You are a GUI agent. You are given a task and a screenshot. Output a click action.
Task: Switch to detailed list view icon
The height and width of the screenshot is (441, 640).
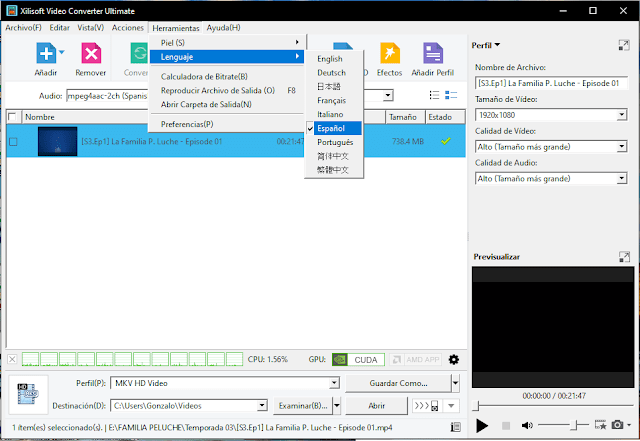[x=451, y=95]
